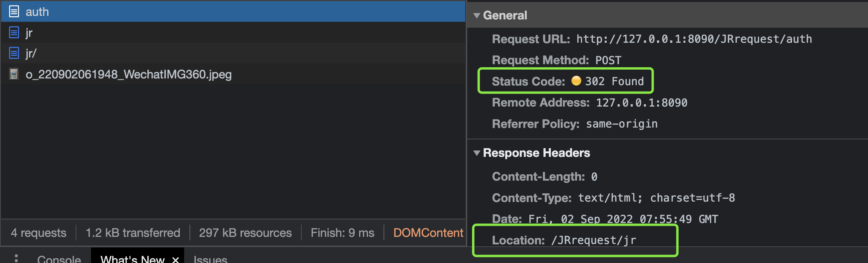Click the yellow status code indicator dot
Screen dimensions: 868x263
576,81
